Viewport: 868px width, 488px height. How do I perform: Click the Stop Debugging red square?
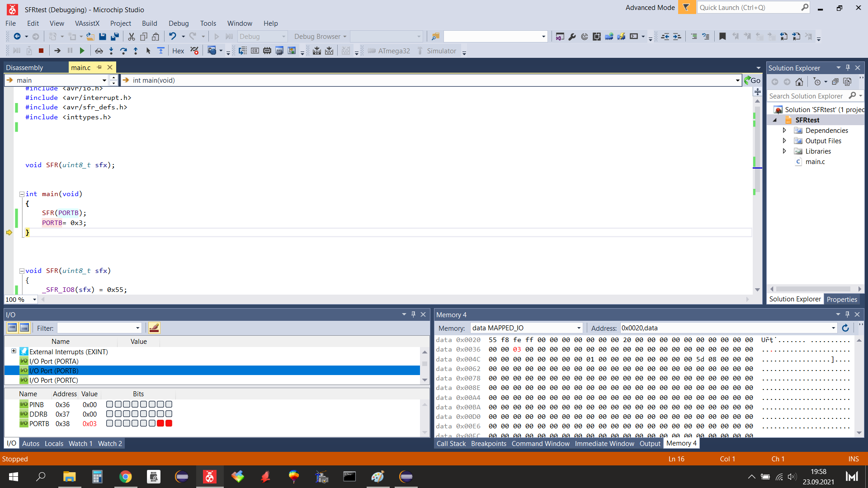click(x=41, y=51)
